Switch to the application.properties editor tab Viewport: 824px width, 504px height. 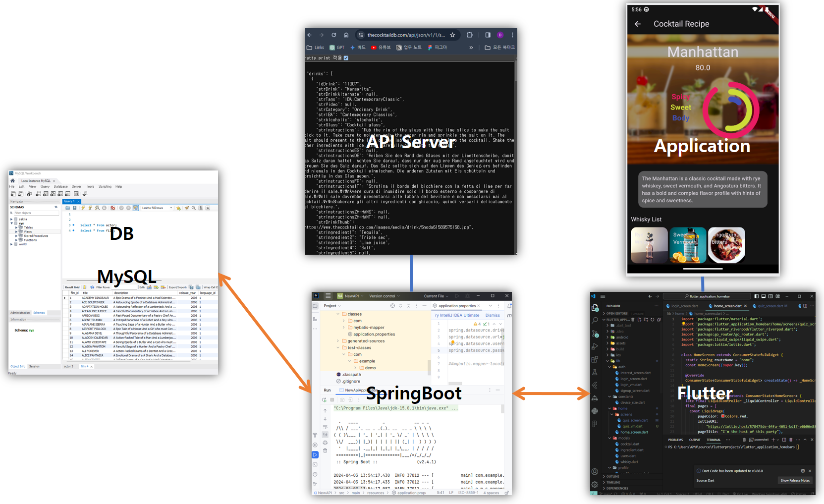click(456, 306)
